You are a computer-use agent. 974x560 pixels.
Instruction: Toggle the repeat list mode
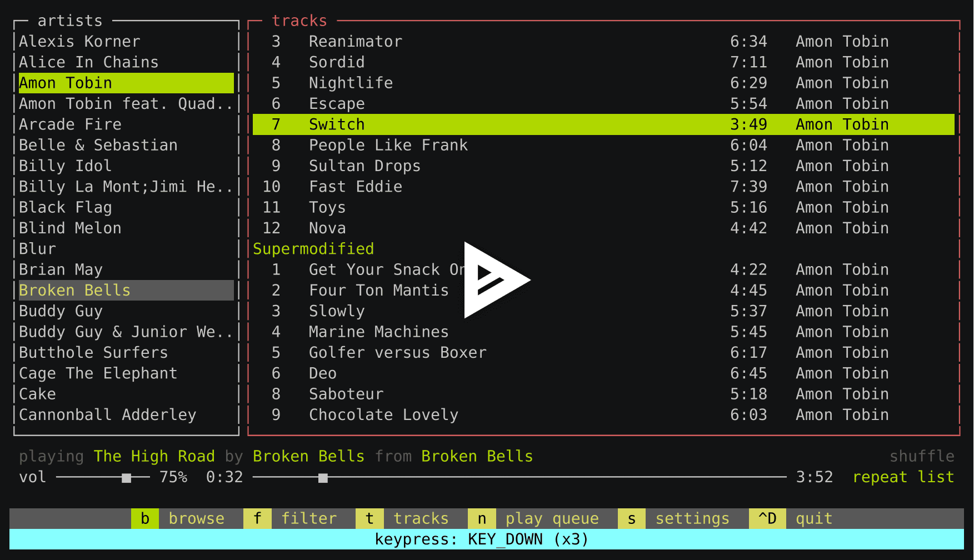[903, 477]
